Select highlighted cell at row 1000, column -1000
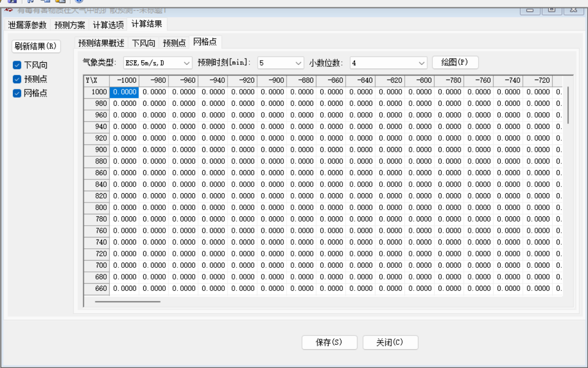This screenshot has width=588, height=368. pos(124,92)
